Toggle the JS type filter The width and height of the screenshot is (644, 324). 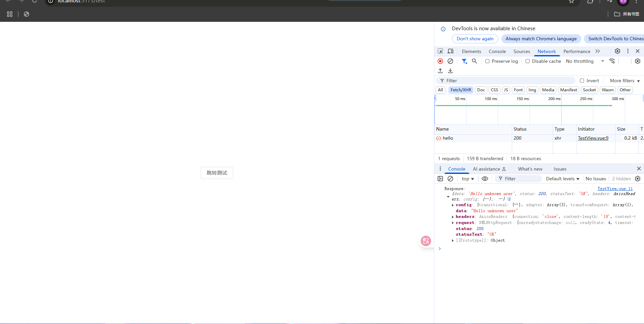point(506,90)
